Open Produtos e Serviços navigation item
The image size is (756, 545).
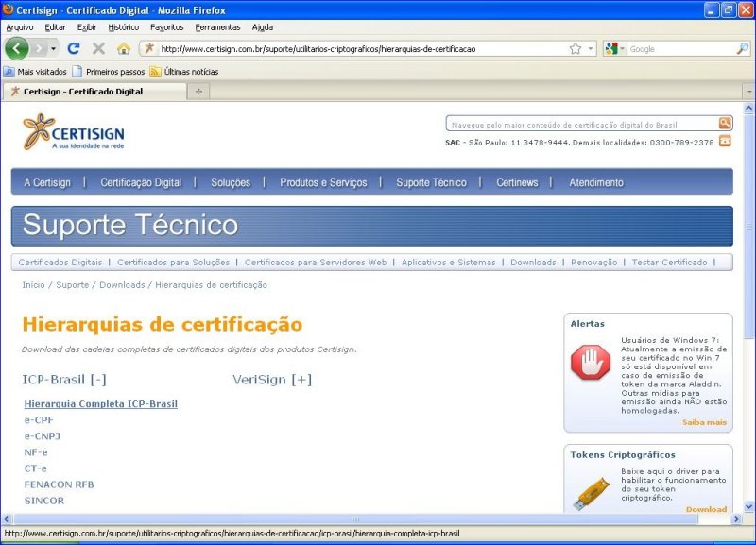pos(323,182)
